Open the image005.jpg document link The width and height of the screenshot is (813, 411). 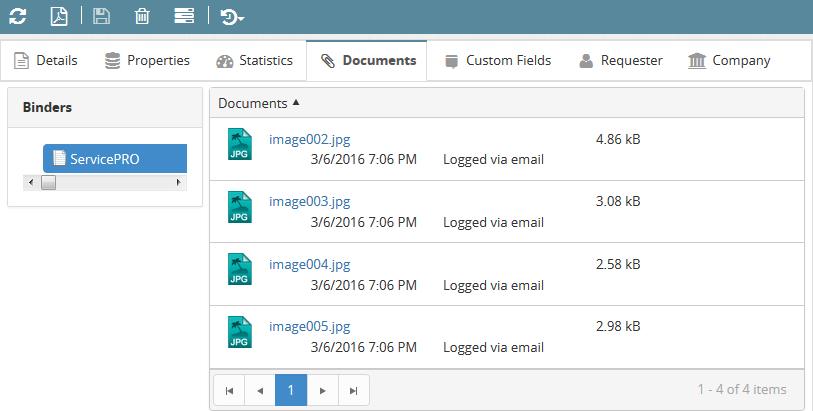tap(309, 327)
